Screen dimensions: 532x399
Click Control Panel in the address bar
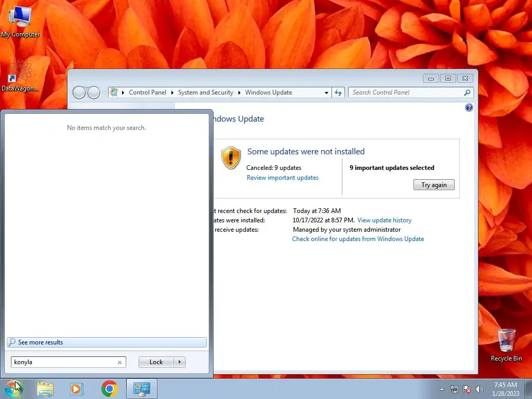click(x=147, y=92)
